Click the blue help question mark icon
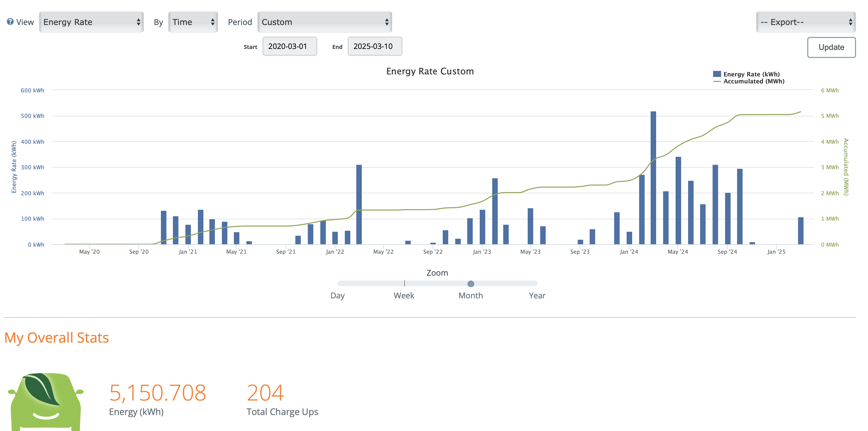This screenshot has width=868, height=431. [x=10, y=22]
